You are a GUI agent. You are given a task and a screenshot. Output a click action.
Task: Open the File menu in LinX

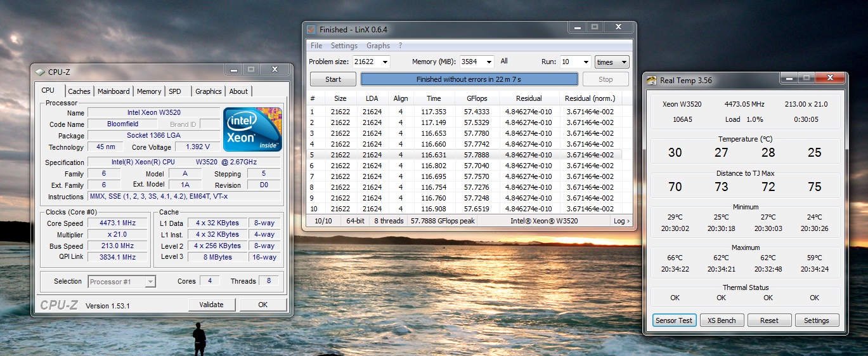coord(316,46)
